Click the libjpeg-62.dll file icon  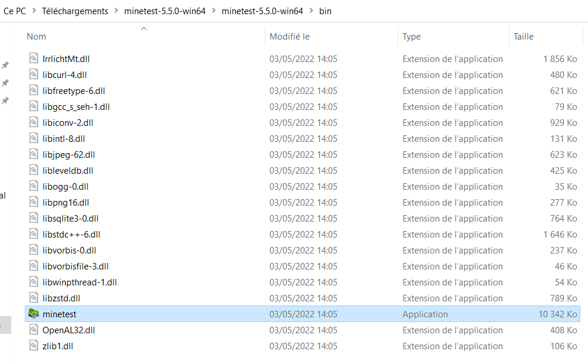pos(34,154)
